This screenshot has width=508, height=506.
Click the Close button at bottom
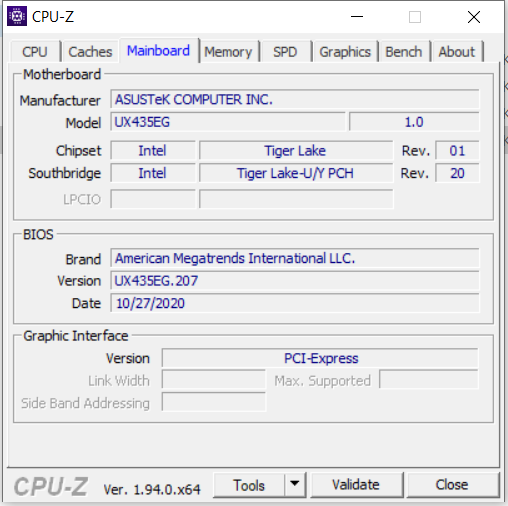tap(452, 485)
